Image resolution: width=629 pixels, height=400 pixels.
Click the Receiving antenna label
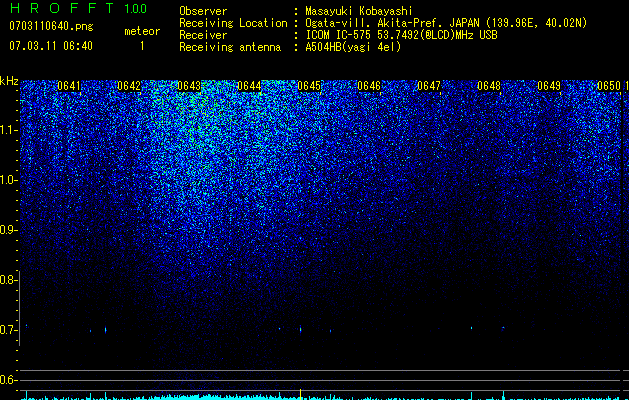point(230,47)
